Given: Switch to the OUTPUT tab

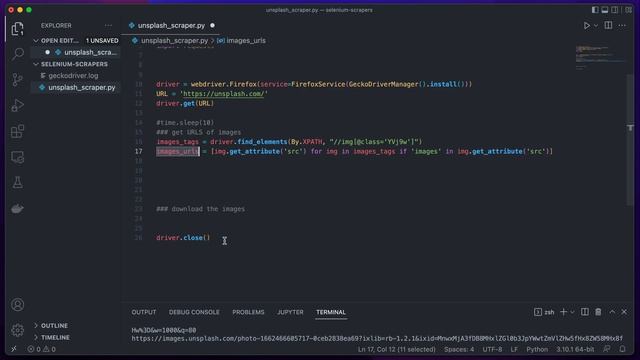Looking at the screenshot, I should [x=144, y=312].
